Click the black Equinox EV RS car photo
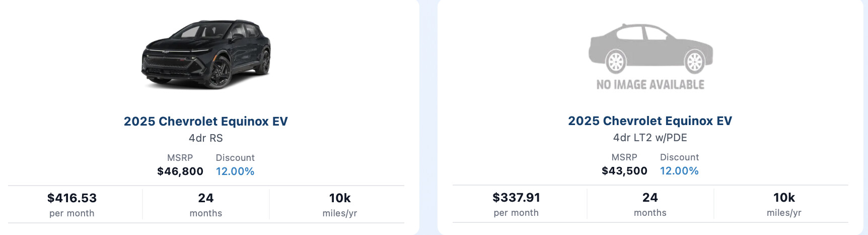Viewport: 868px width, 235px height. (x=206, y=54)
